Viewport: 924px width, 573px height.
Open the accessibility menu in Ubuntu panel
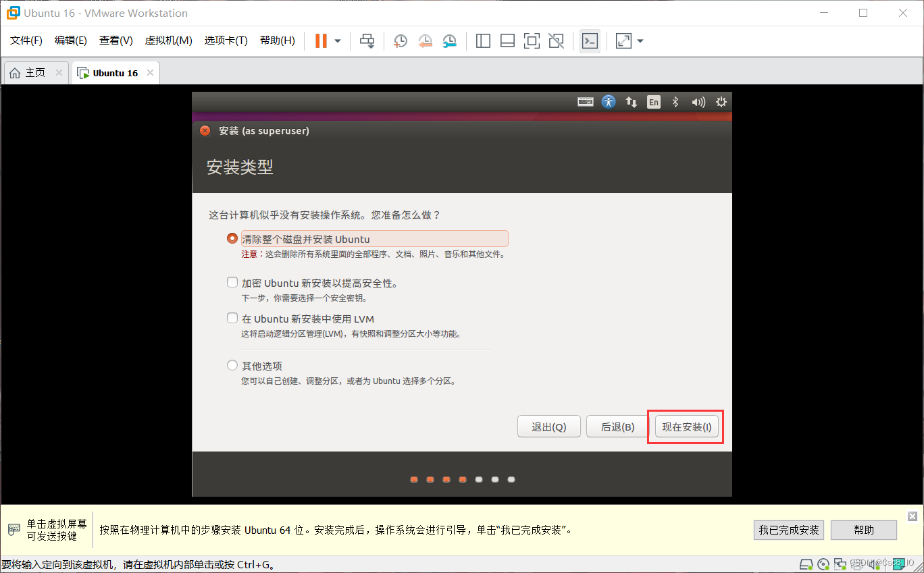609,102
